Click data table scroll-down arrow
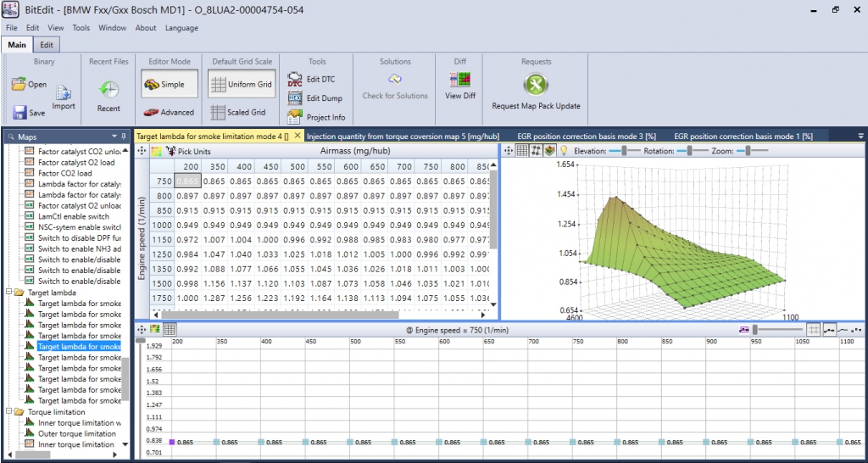Image resolution: width=868 pixels, height=463 pixels. pos(493,304)
